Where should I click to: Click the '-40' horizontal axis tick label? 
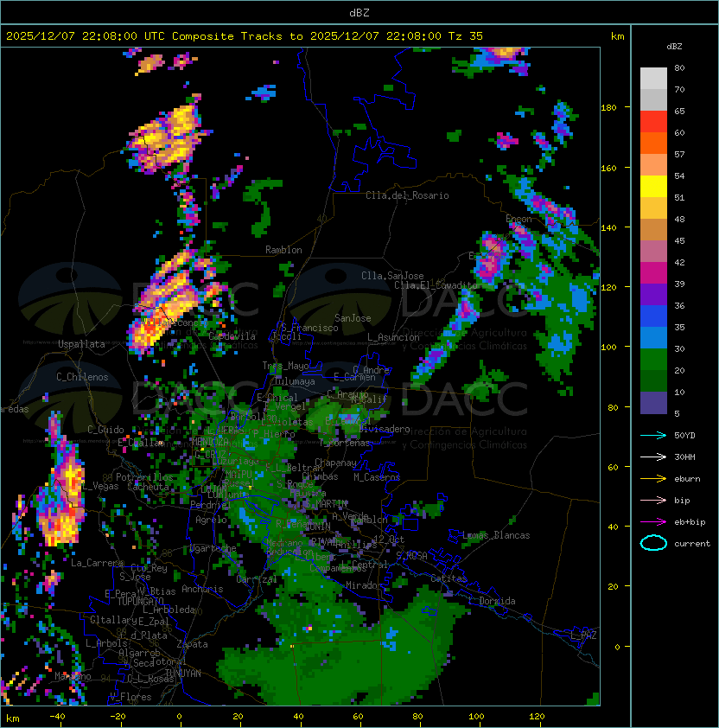click(58, 717)
